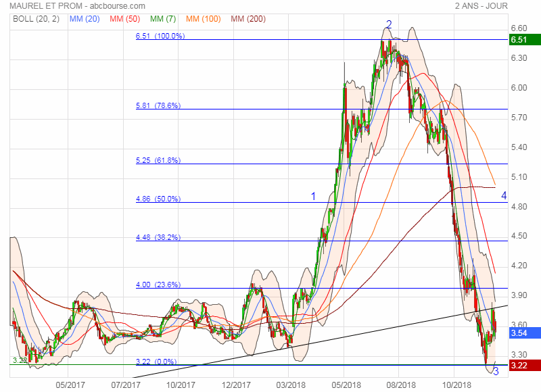Click the 4.20 price axis label
Screen dimensions: 541x392
click(x=519, y=266)
